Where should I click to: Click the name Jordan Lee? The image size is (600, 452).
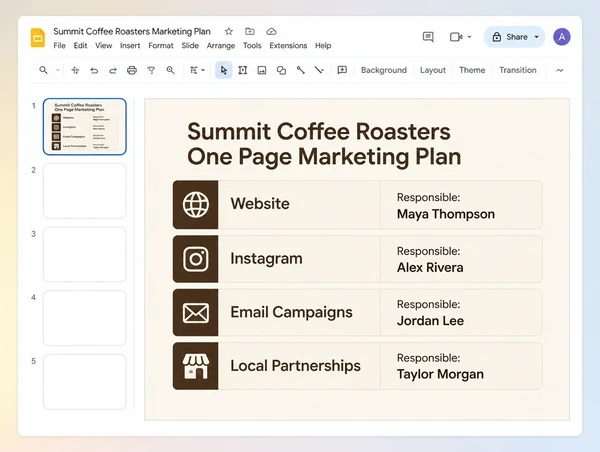(x=430, y=321)
